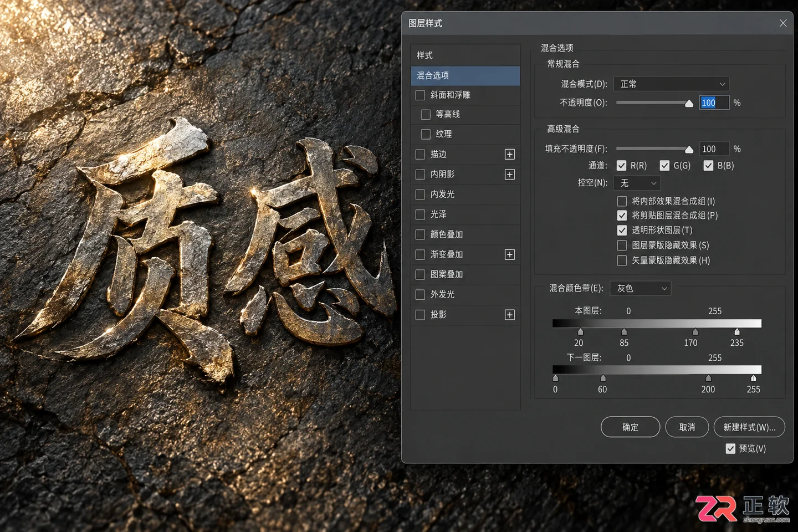Click 本图层 slider handle at 235
798x532 pixels.
[x=737, y=332]
